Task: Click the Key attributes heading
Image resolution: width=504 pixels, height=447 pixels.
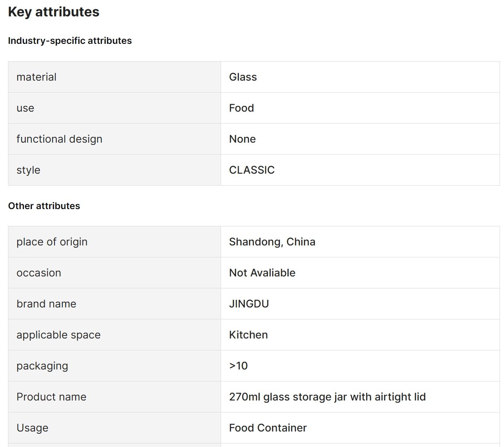Action: tap(54, 12)
